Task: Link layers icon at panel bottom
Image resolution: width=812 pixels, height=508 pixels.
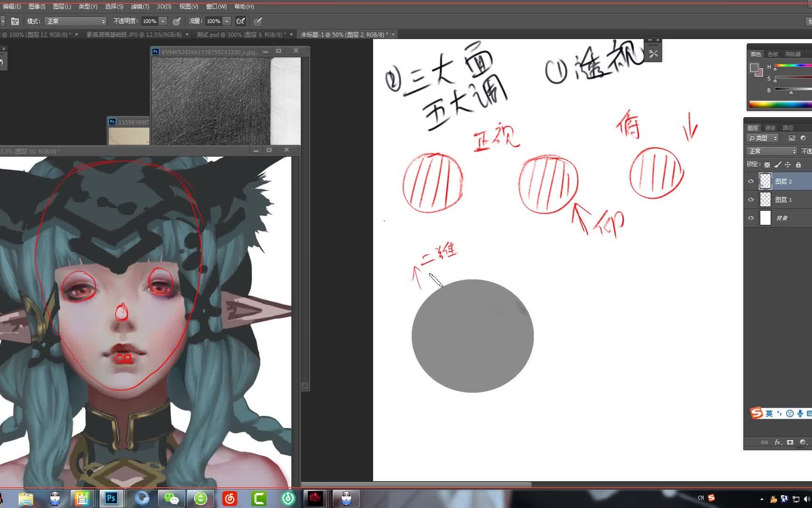Action: coord(765,442)
